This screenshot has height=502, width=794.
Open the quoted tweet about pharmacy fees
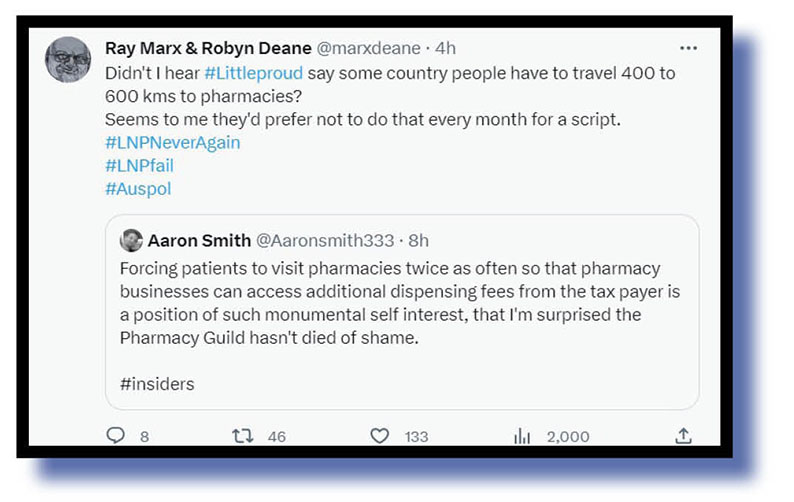pyautogui.click(x=400, y=315)
